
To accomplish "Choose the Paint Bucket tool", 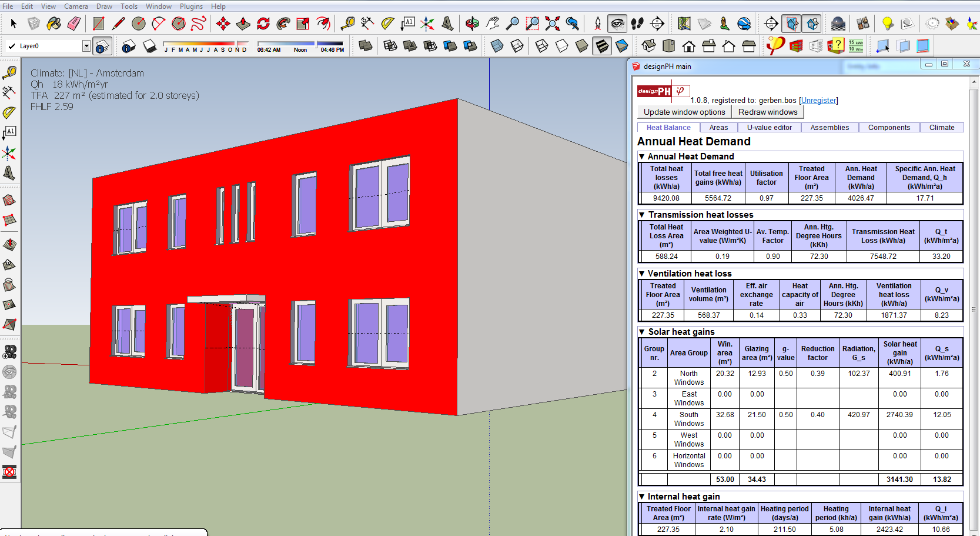I will 54,24.
